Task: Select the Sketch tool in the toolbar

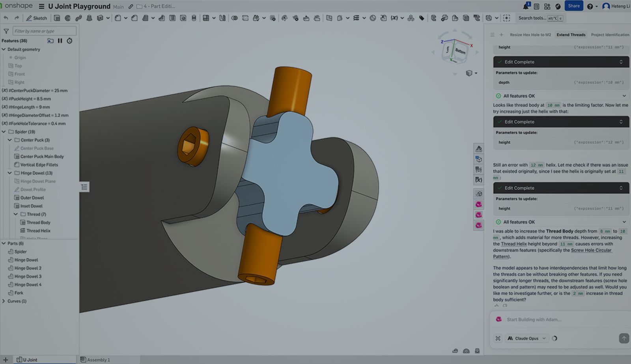Action: click(x=37, y=18)
